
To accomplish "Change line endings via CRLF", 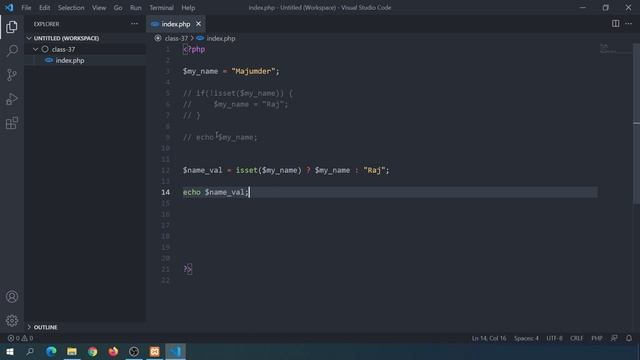I will (577, 338).
